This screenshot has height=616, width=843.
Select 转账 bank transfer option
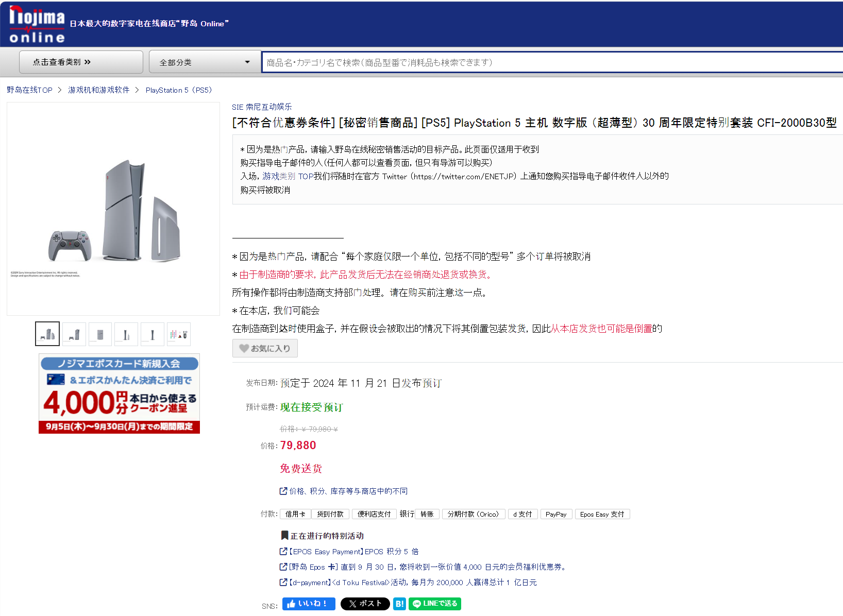coord(427,514)
